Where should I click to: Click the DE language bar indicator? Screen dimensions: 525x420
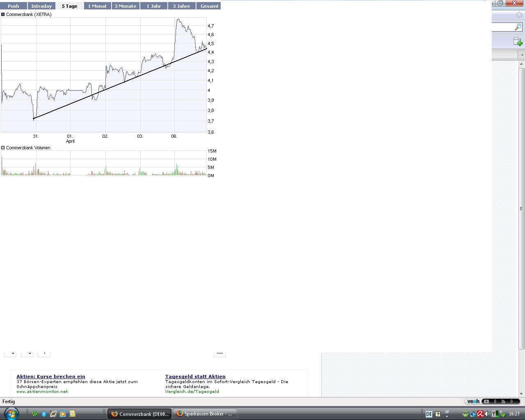click(429, 414)
